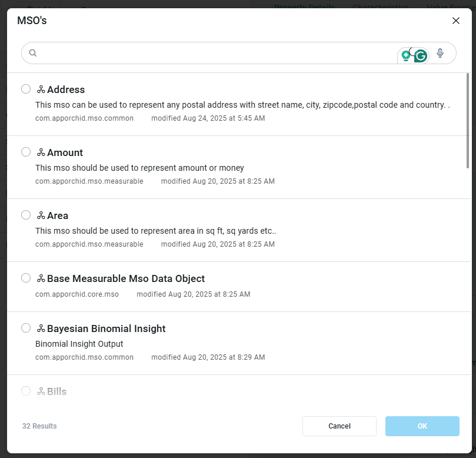Click the Bayesian Binomial Insight icon

pos(41,328)
